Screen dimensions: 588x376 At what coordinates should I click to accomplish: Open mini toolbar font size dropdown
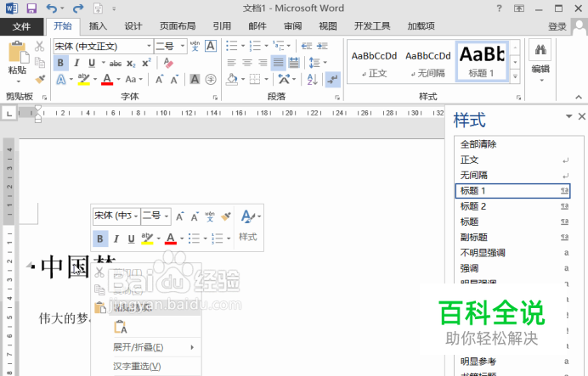[167, 216]
